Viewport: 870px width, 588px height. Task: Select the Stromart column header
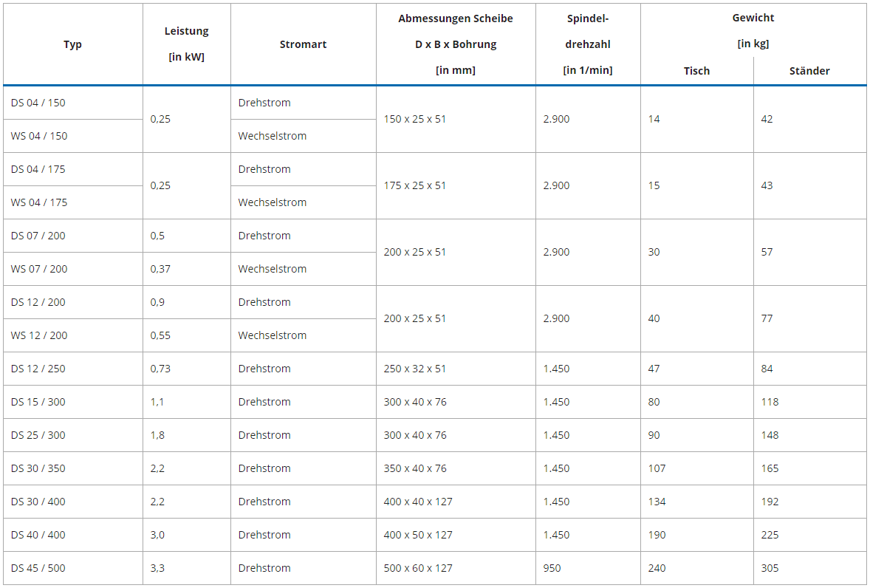[x=303, y=44]
